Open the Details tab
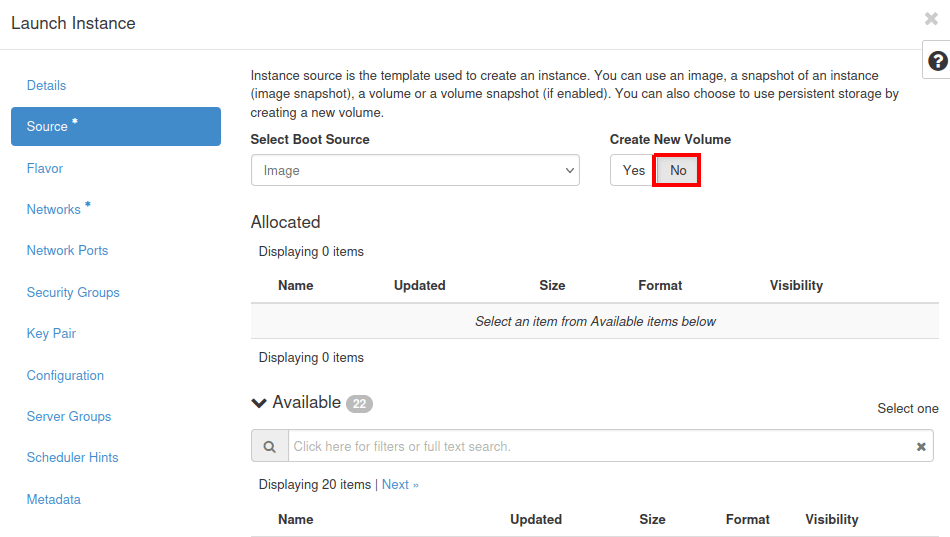 click(46, 86)
